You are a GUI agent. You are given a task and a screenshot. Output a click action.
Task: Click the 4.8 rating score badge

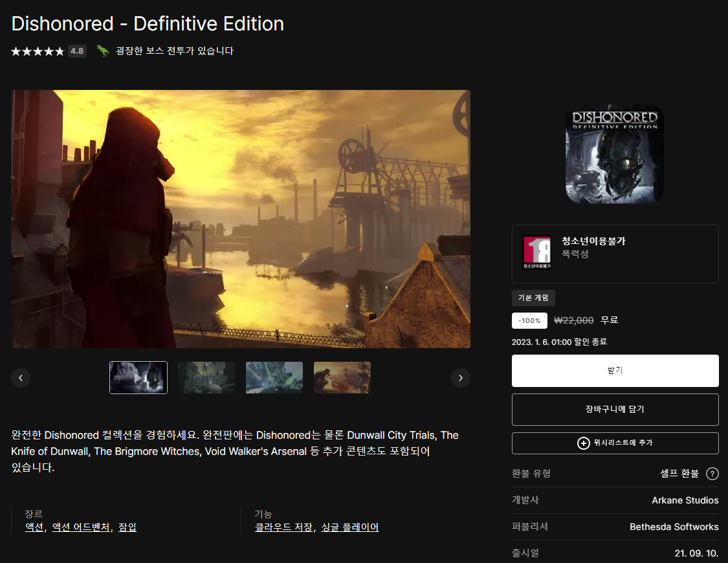[x=77, y=51]
